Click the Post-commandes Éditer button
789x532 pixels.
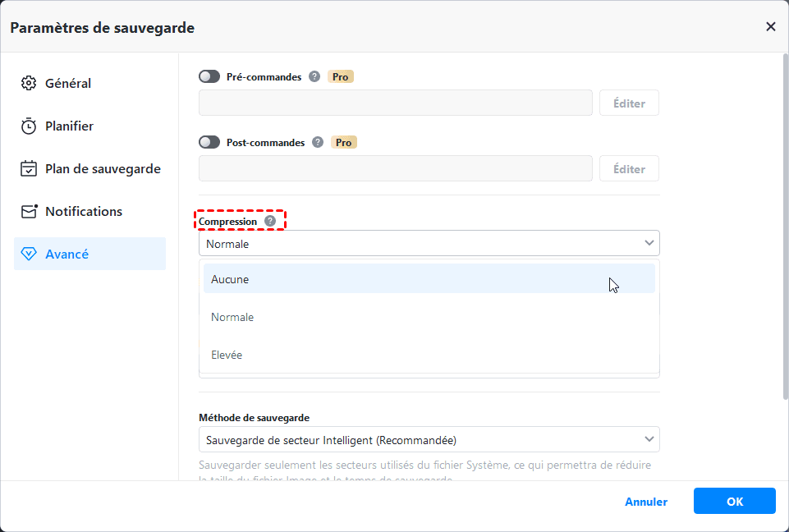coord(629,168)
